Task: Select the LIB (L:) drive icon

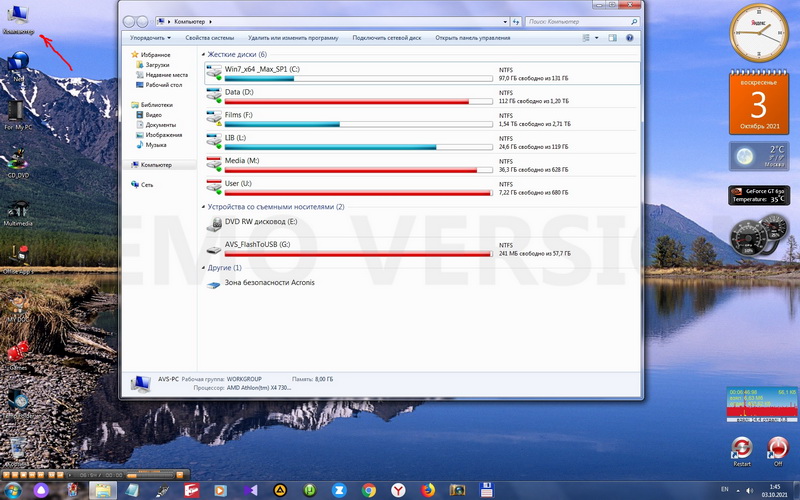Action: [x=214, y=141]
